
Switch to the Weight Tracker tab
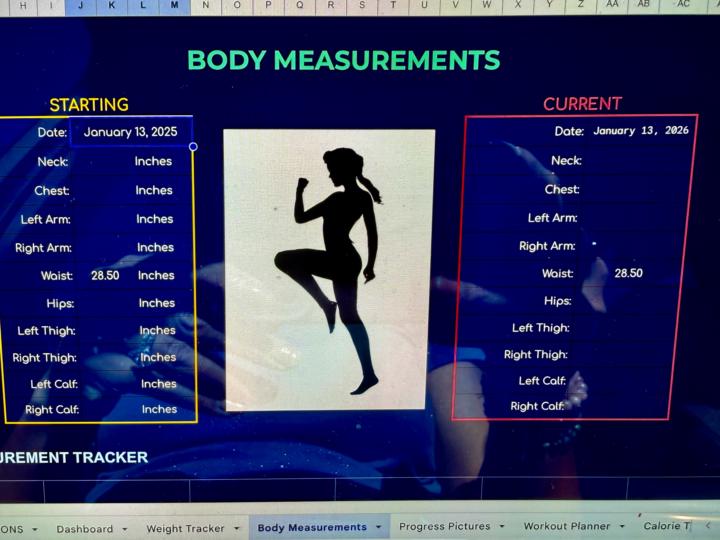pyautogui.click(x=186, y=529)
